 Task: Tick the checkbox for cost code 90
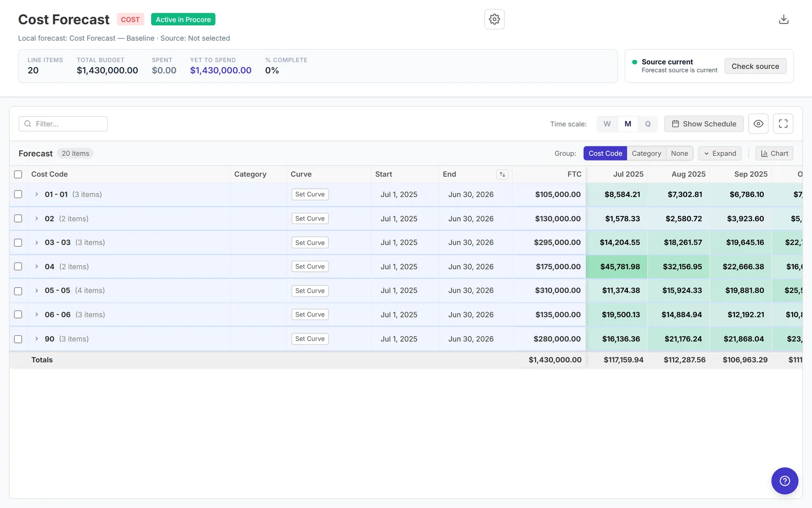click(x=18, y=339)
